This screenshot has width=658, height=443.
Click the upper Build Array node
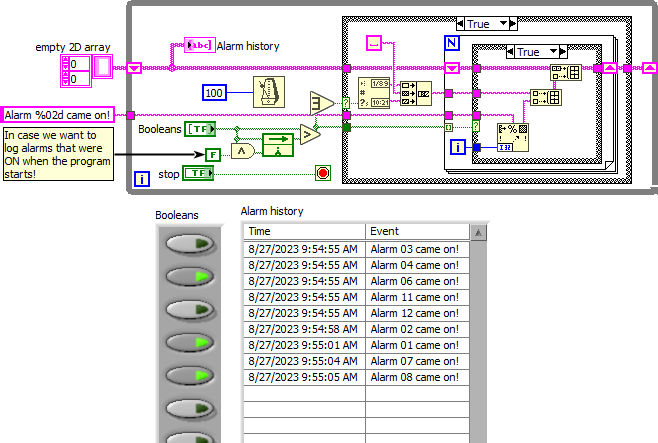(566, 72)
